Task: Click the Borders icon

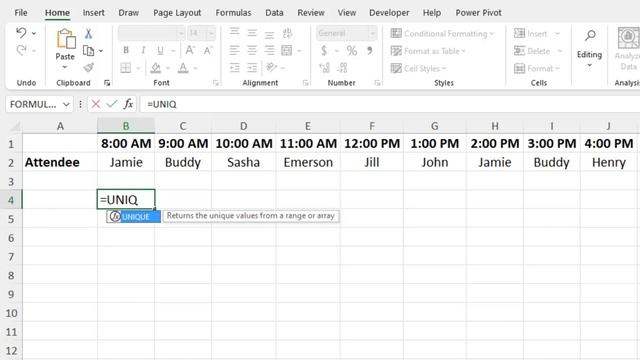Action: point(126,68)
